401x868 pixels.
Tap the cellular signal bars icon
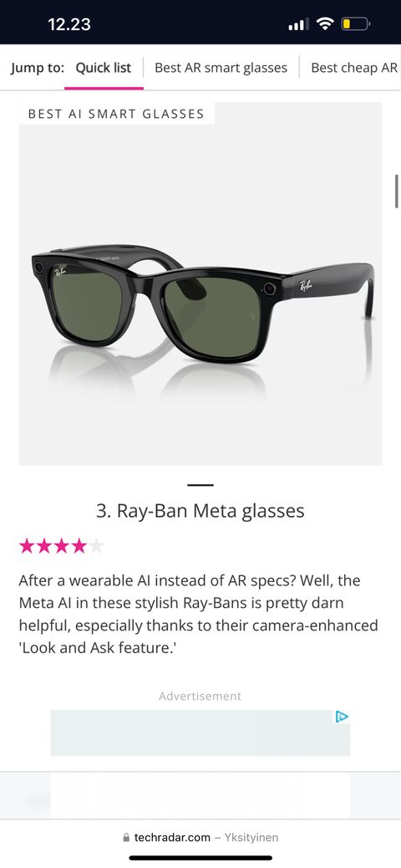point(299,24)
